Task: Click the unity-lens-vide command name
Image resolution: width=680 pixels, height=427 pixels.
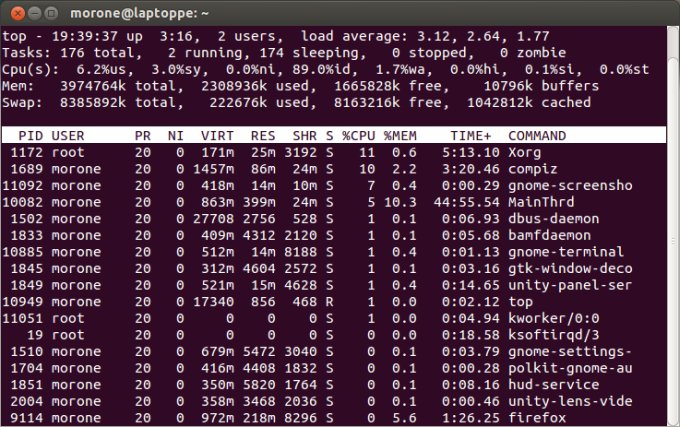Action: point(570,401)
